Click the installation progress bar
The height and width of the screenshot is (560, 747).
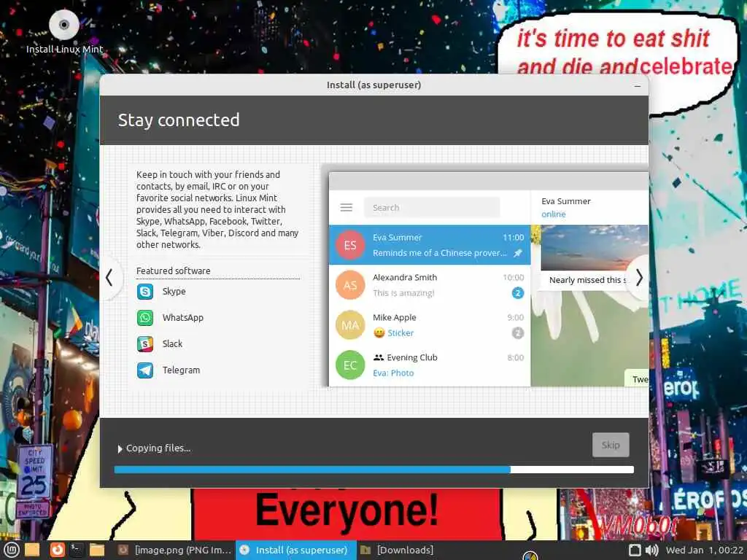(x=374, y=470)
